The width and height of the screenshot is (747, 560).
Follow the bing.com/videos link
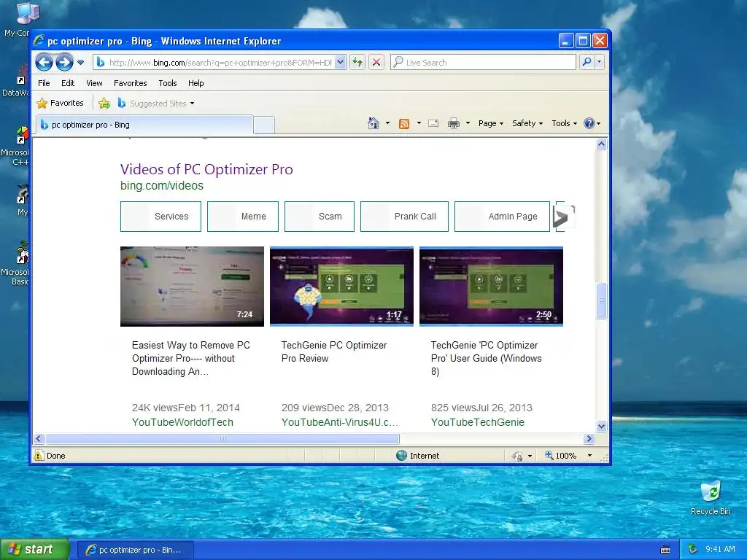coord(161,185)
